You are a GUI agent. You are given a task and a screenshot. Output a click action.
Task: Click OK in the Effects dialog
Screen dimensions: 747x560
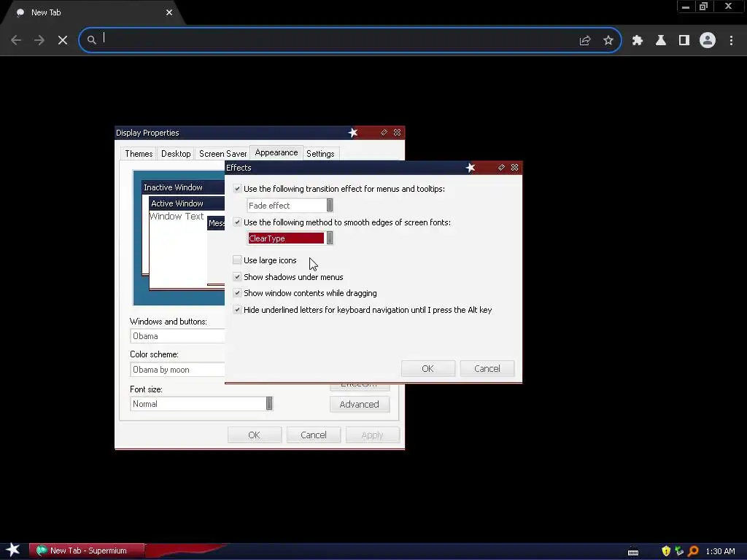click(x=427, y=368)
